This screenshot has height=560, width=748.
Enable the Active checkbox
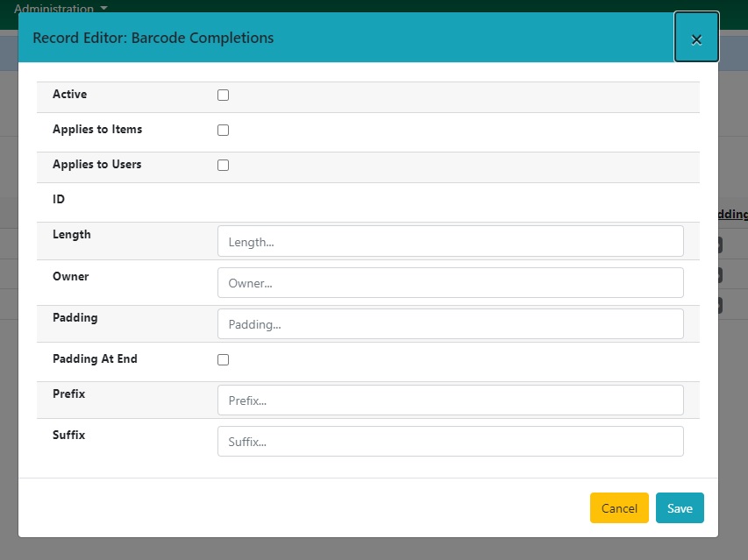click(x=222, y=94)
